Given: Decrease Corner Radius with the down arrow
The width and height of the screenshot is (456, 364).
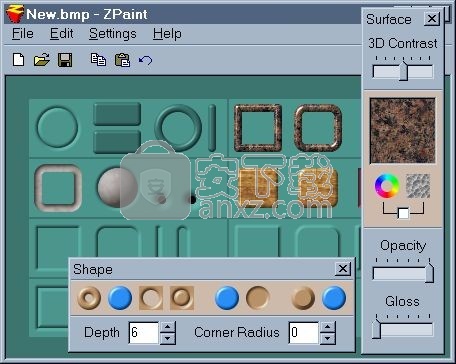Looking at the screenshot, I should click(x=328, y=338).
